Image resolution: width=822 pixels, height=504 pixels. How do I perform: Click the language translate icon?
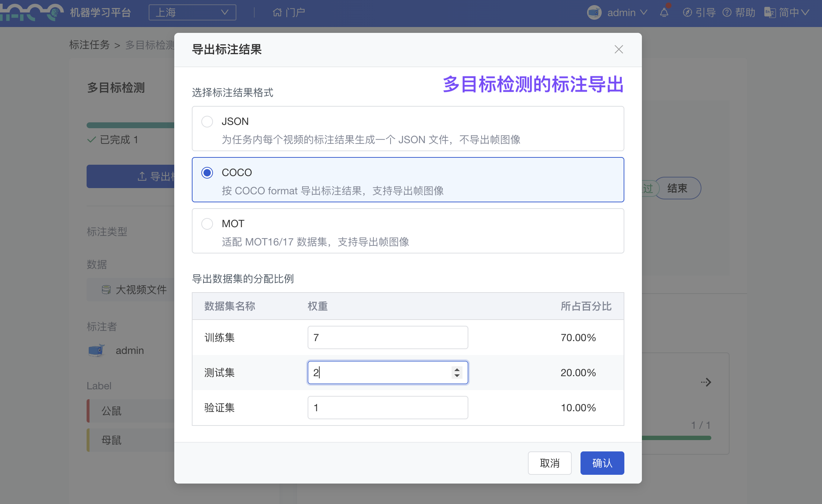(x=770, y=12)
